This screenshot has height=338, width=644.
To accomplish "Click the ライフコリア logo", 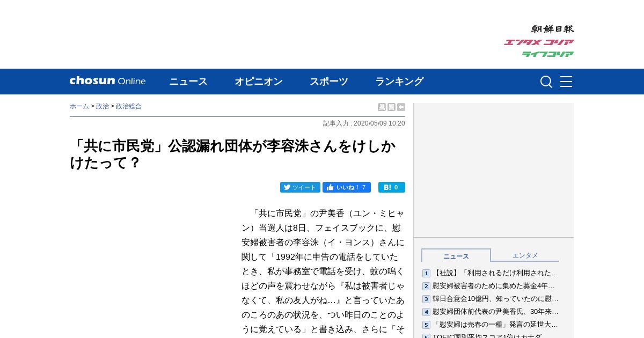I will pos(548,54).
